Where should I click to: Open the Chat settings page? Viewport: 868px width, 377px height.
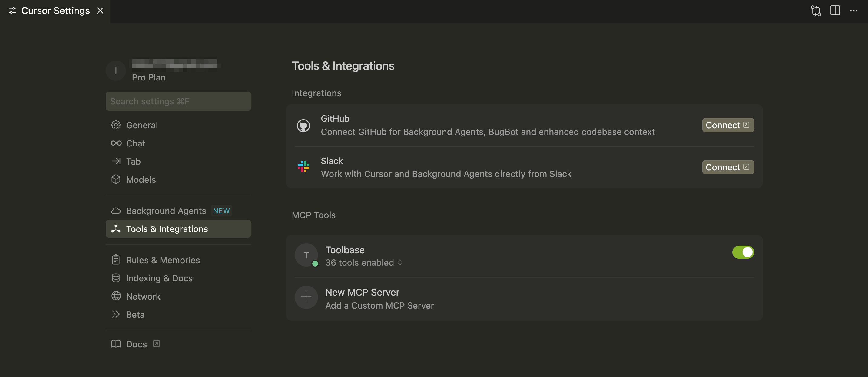point(135,143)
